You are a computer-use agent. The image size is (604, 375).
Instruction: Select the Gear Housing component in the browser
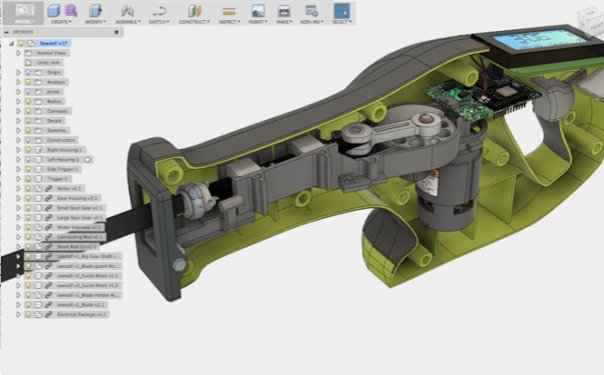(x=77, y=198)
